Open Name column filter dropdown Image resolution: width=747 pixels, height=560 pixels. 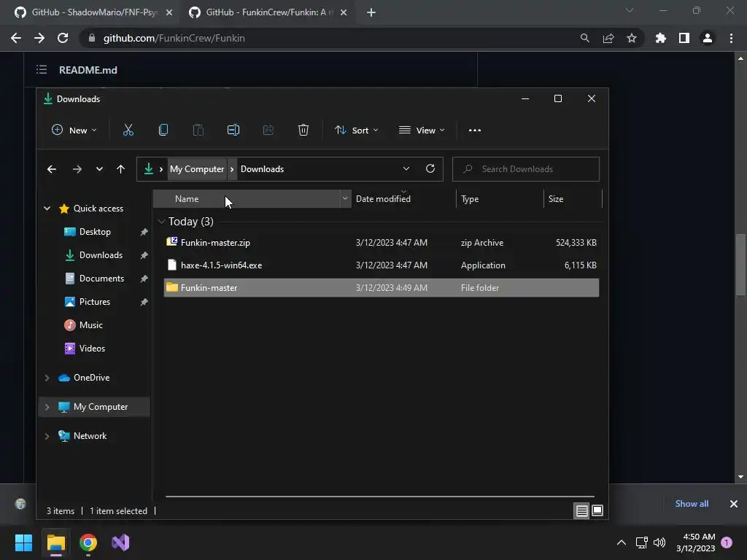pyautogui.click(x=345, y=198)
